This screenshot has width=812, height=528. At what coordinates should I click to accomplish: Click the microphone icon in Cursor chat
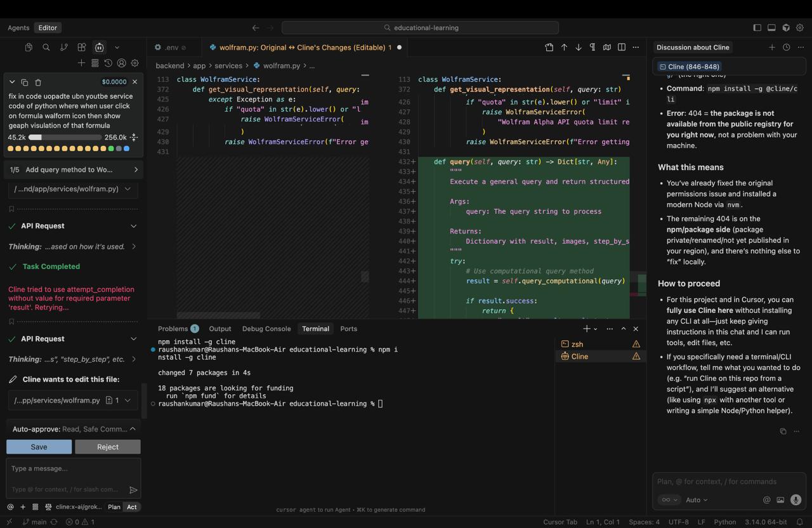pos(796,500)
